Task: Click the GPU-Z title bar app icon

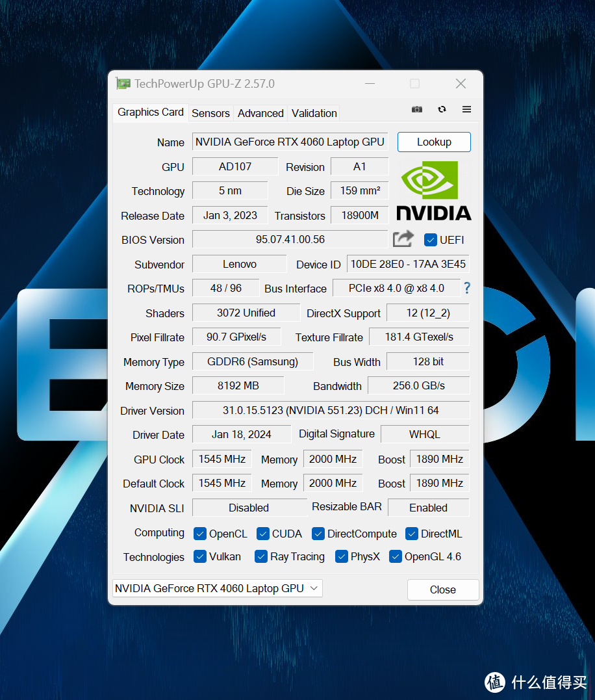Action: click(x=123, y=83)
